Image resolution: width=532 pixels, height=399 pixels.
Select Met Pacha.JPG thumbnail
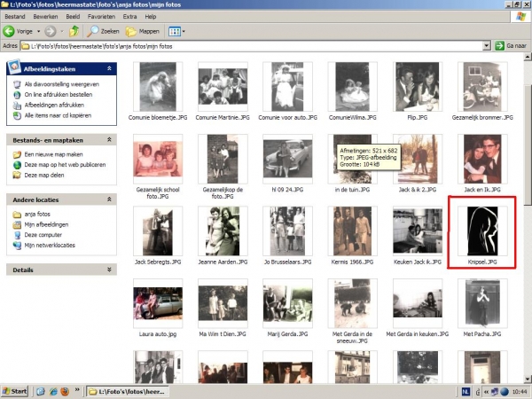tap(482, 303)
